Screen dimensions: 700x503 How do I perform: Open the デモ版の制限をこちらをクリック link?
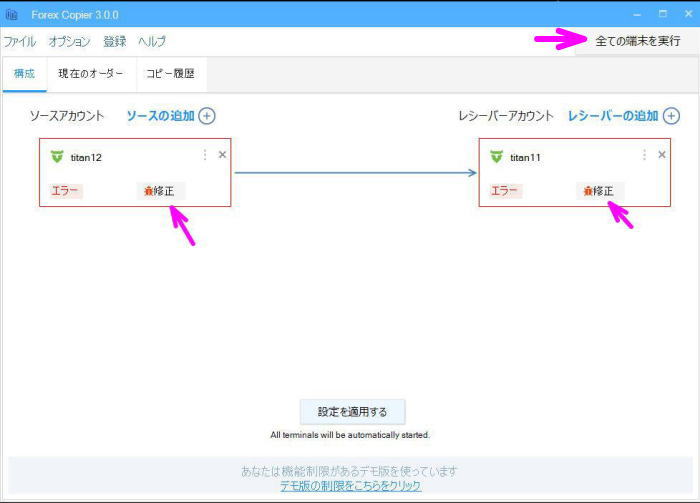[x=350, y=486]
